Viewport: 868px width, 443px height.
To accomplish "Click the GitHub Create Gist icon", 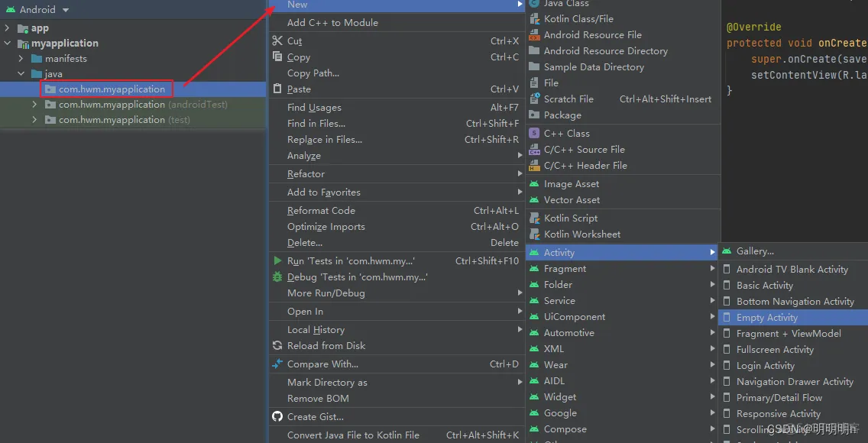I will pyautogui.click(x=277, y=416).
